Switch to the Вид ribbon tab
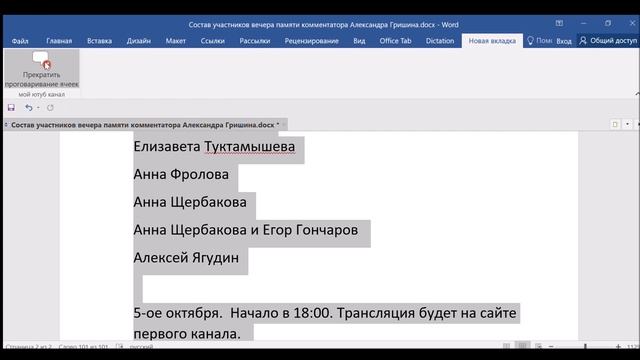The height and width of the screenshot is (360, 640). [359, 41]
